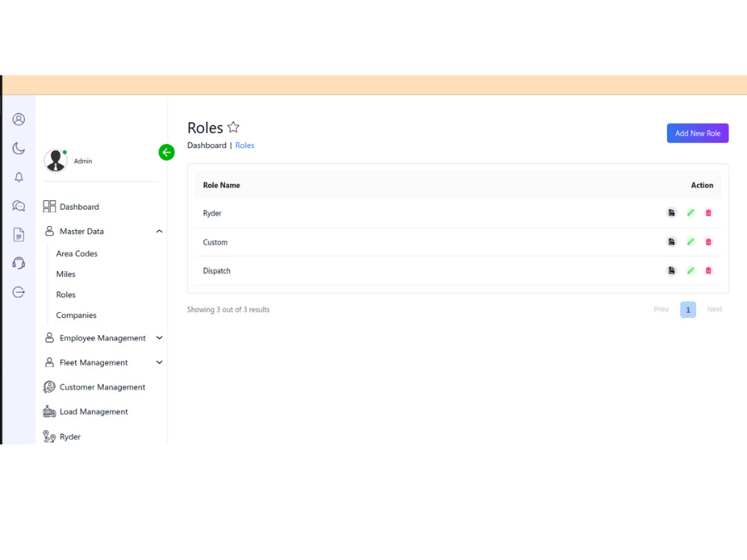View details of Custom role
The height and width of the screenshot is (560, 747).
pyautogui.click(x=672, y=242)
